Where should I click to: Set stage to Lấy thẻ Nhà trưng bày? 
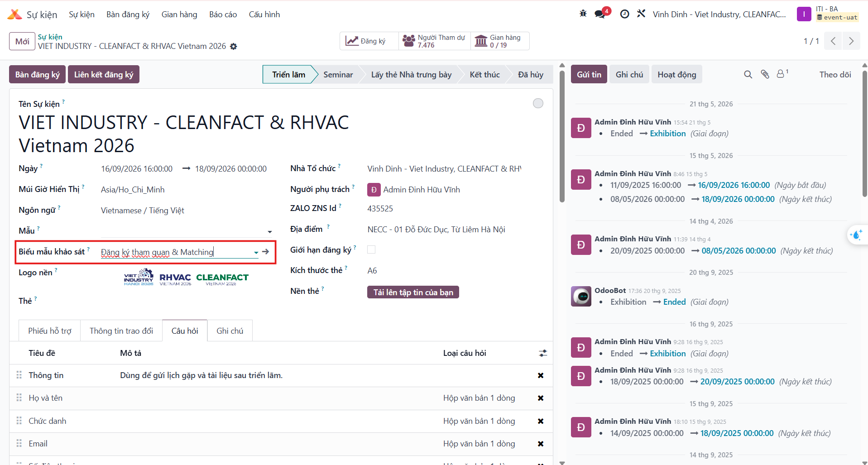point(411,75)
